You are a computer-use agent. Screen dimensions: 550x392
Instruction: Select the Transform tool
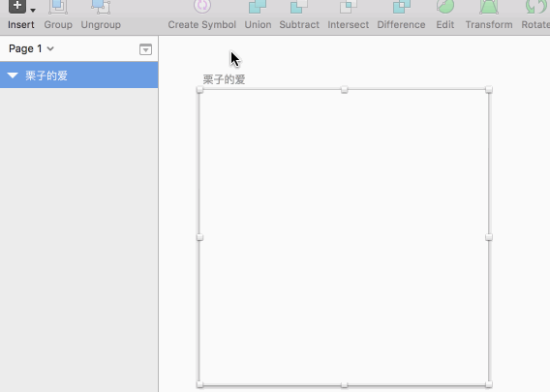coord(489,7)
